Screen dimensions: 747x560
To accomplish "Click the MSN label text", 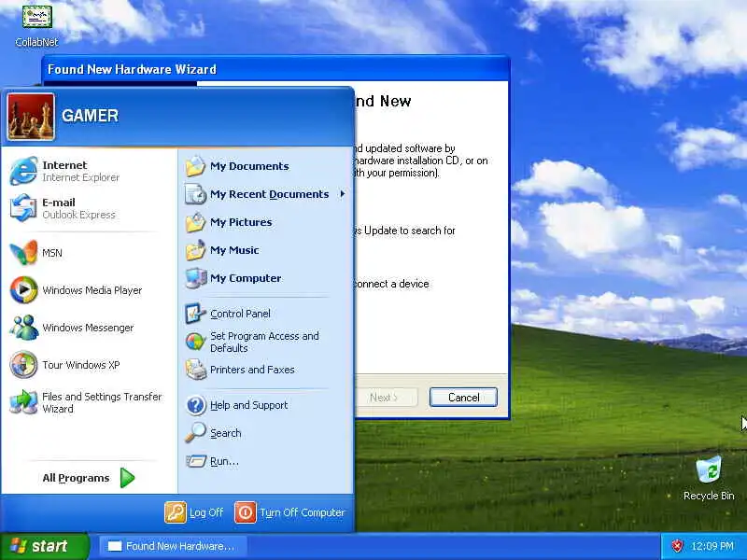I will tap(52, 253).
